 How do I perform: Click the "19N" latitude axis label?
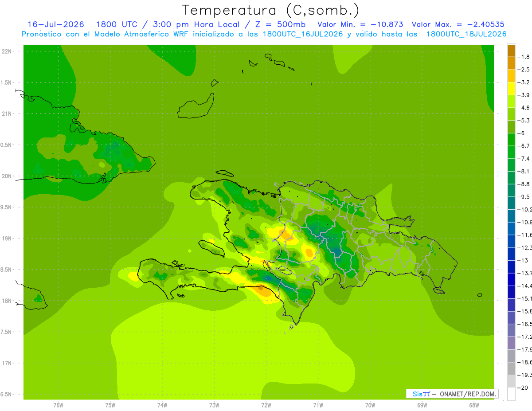7,239
